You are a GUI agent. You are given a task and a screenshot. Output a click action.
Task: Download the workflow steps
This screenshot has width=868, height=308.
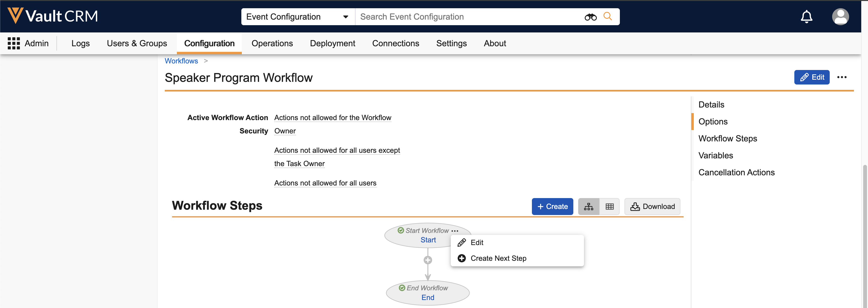[652, 206]
